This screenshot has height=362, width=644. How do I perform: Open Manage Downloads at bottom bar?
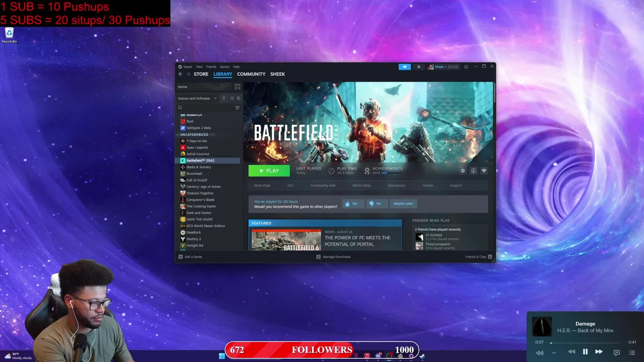(334, 257)
